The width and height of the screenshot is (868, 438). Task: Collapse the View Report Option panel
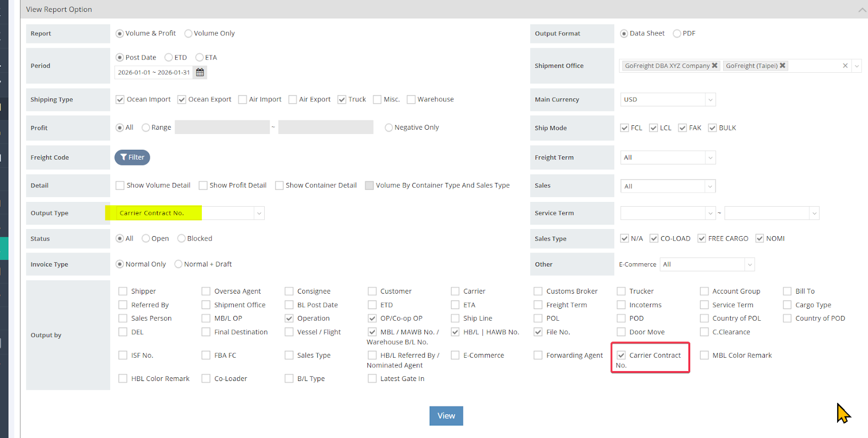point(862,10)
